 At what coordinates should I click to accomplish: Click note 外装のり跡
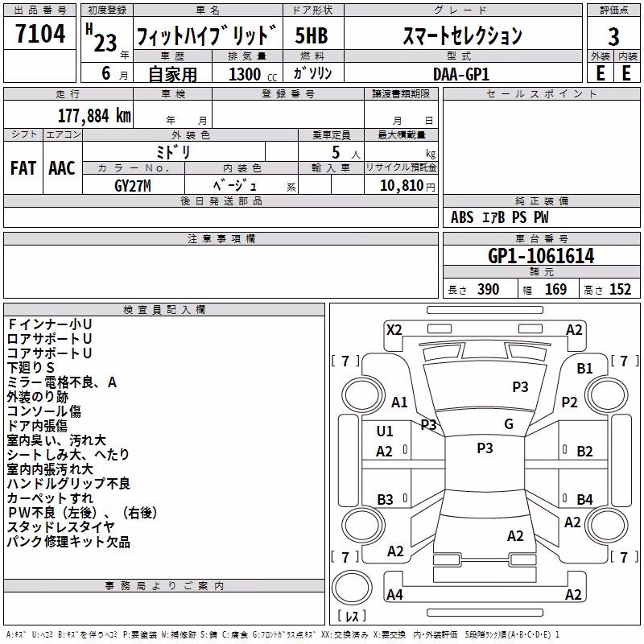click(x=37, y=397)
